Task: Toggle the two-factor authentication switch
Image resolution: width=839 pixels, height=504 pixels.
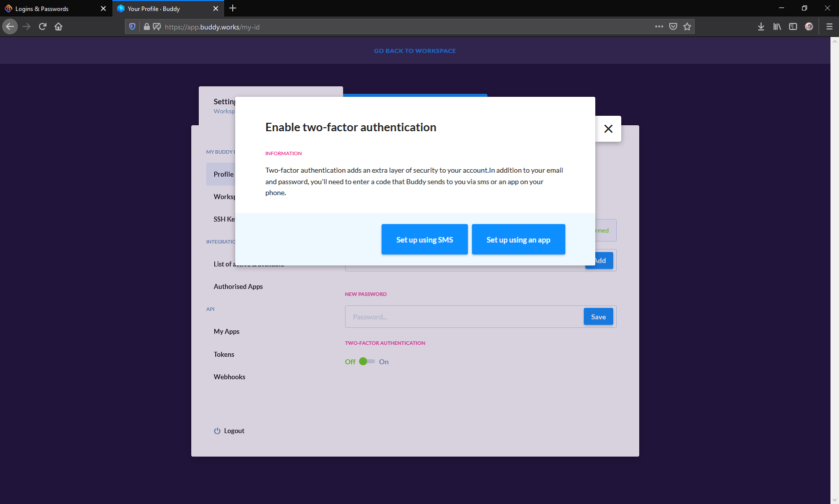Action: tap(367, 361)
